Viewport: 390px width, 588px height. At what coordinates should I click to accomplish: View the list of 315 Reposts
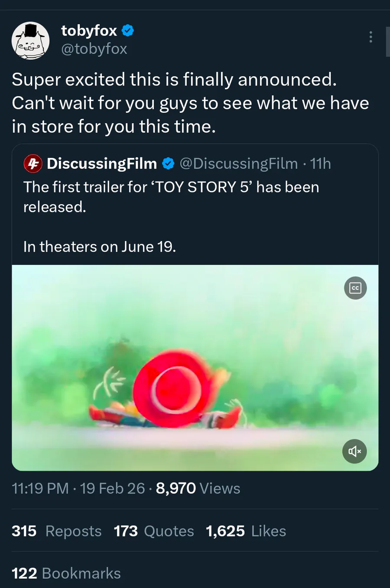click(x=57, y=531)
